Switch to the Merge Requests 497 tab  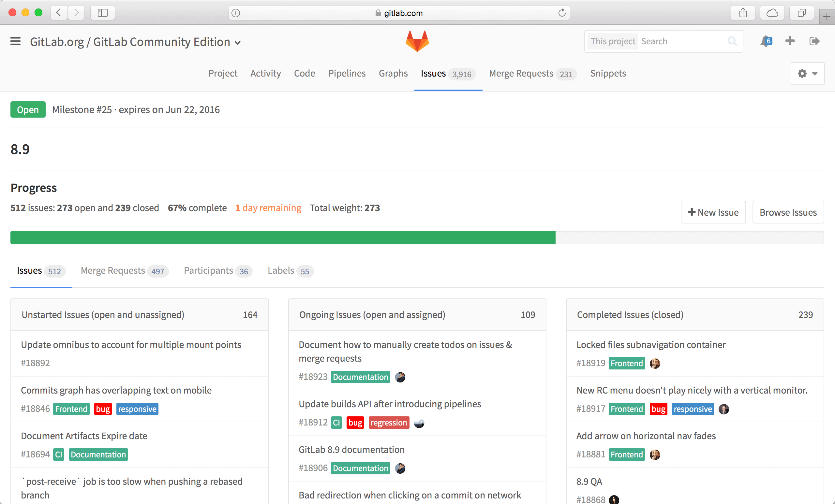click(x=124, y=271)
